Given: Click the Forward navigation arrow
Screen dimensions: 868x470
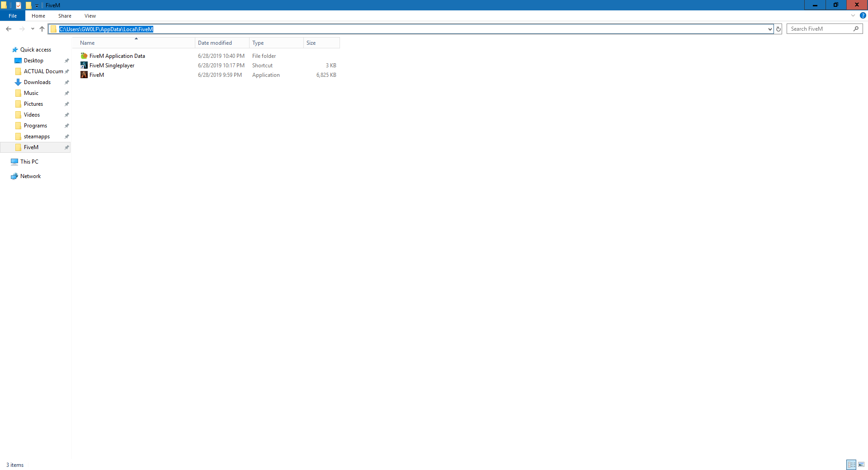Looking at the screenshot, I should point(22,29).
